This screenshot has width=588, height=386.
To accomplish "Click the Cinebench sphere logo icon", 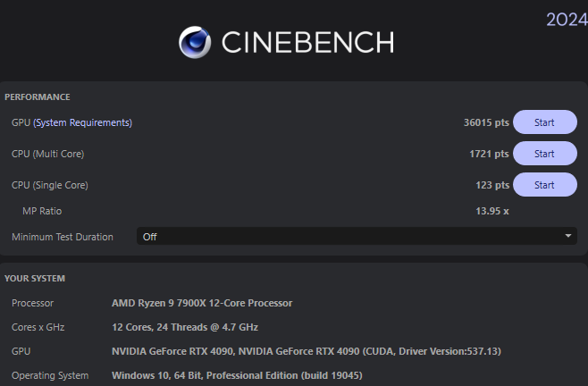I will click(x=195, y=42).
